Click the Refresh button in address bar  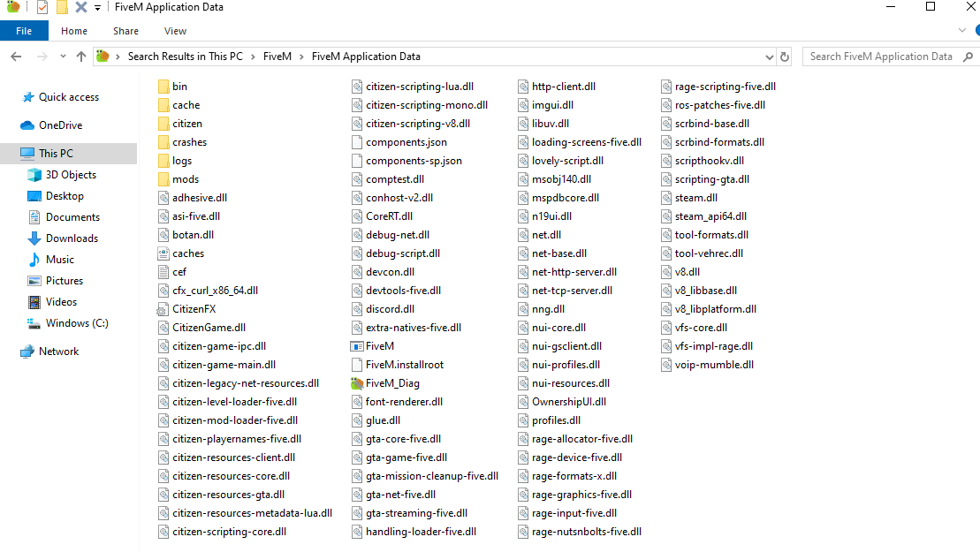[785, 57]
